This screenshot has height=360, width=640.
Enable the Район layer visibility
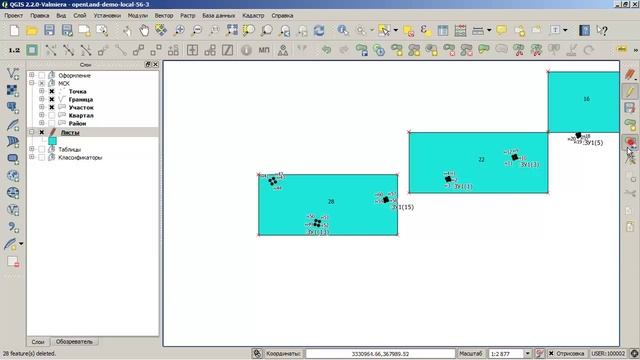click(51, 123)
